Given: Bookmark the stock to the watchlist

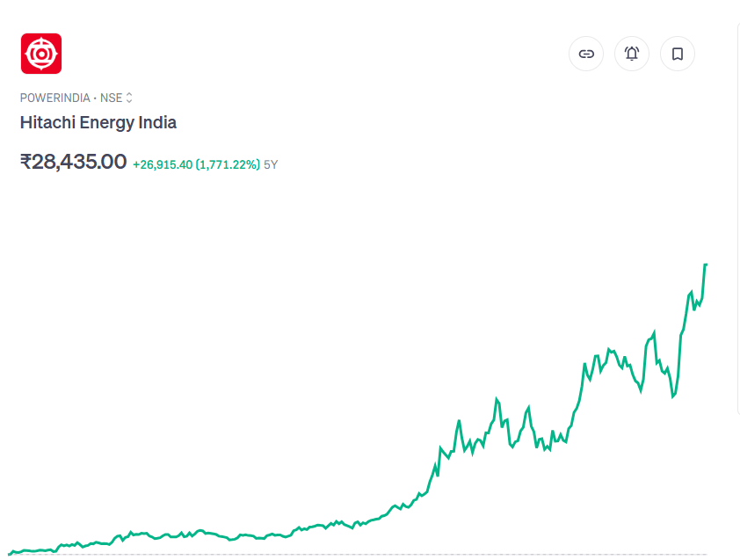Looking at the screenshot, I should click(678, 54).
